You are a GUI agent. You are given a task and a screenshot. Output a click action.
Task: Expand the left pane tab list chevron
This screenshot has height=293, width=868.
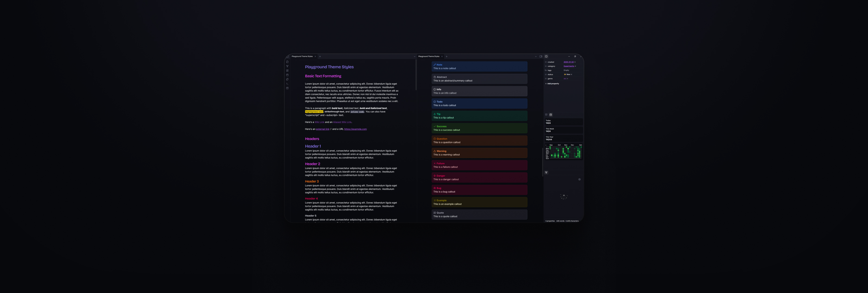pyautogui.click(x=414, y=57)
